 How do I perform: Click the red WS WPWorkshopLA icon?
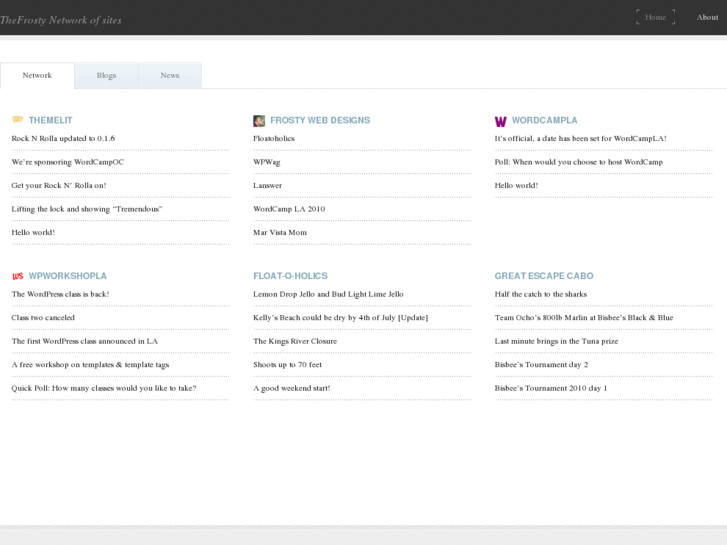[18, 276]
